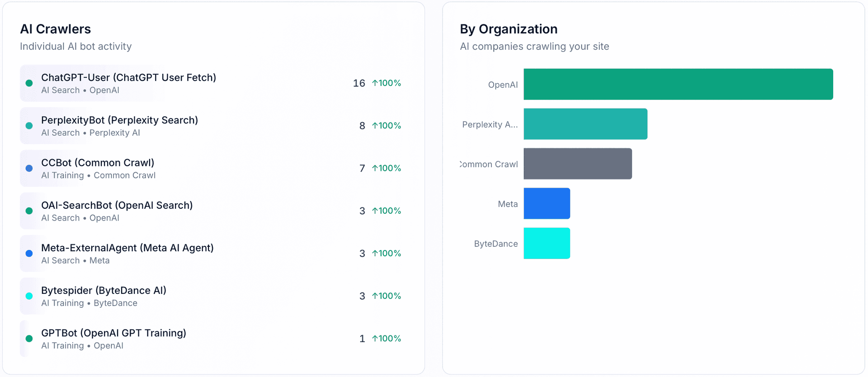This screenshot has height=377, width=868.
Task: Click the green dot beside ChatGPT-User
Action: (x=29, y=83)
